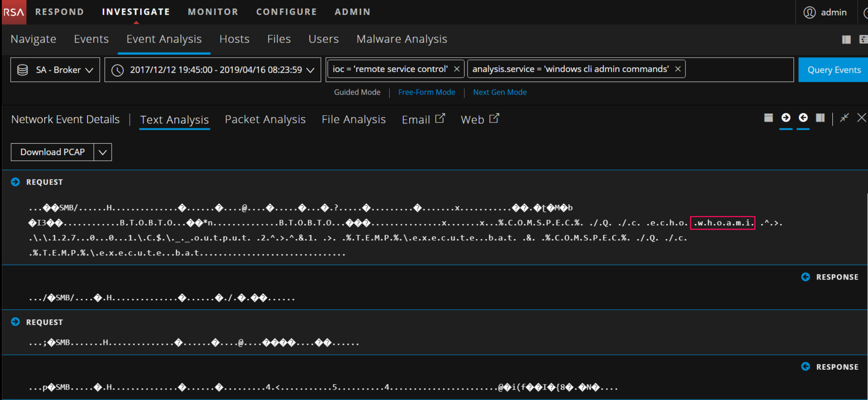Expand the time range selector dropdown
868x400 pixels.
click(x=310, y=70)
